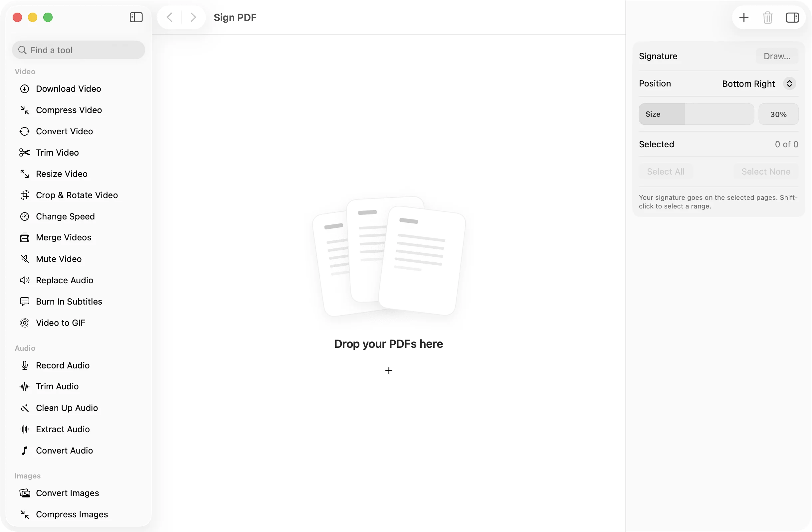812x532 pixels.
Task: Go back with the left chevron
Action: [170, 17]
